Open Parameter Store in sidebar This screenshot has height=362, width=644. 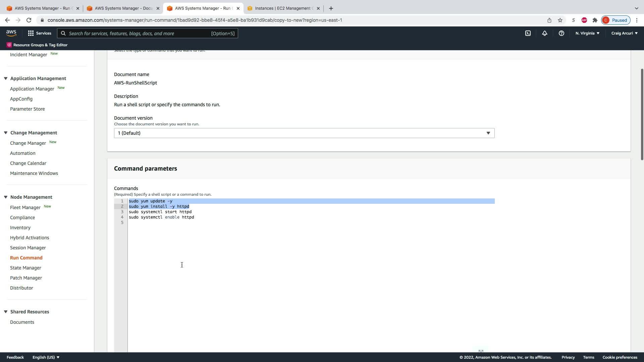pos(27,109)
